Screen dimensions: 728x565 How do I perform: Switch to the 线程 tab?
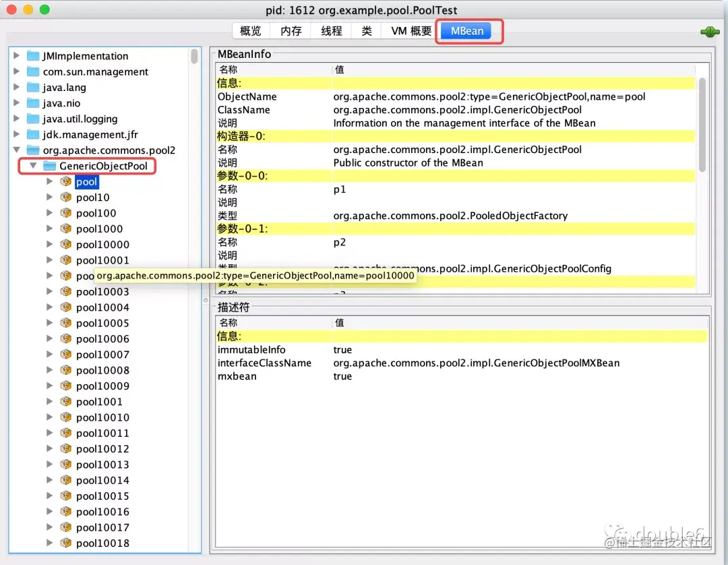(x=332, y=31)
